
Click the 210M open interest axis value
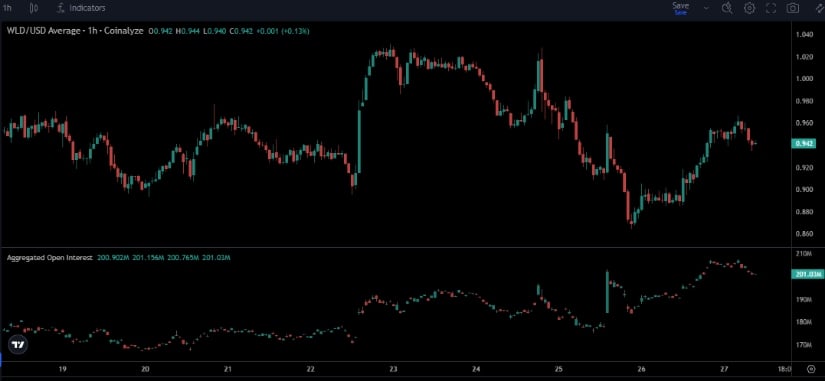pyautogui.click(x=804, y=254)
